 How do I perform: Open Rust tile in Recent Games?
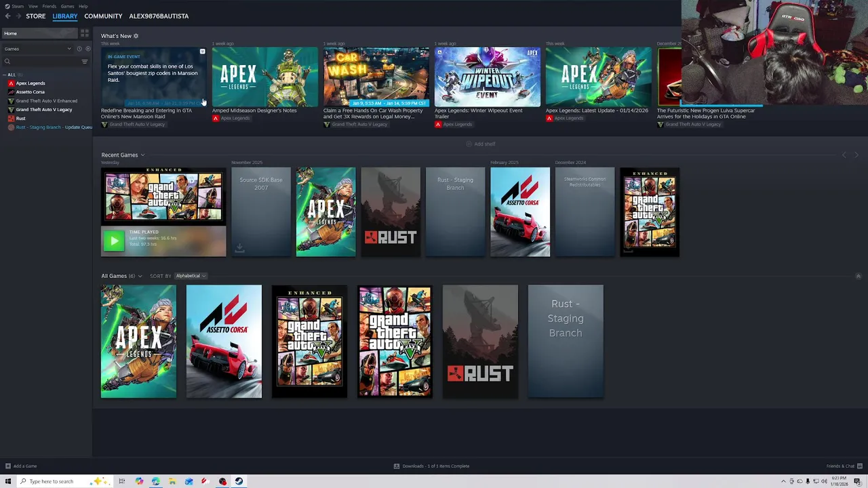coord(391,212)
